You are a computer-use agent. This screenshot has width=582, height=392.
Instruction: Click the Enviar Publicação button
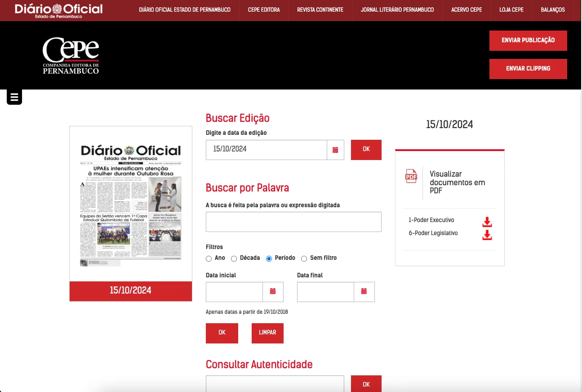528,40
